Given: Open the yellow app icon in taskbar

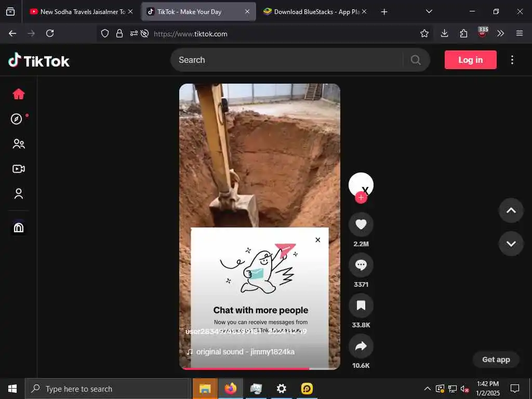Looking at the screenshot, I should (x=307, y=389).
